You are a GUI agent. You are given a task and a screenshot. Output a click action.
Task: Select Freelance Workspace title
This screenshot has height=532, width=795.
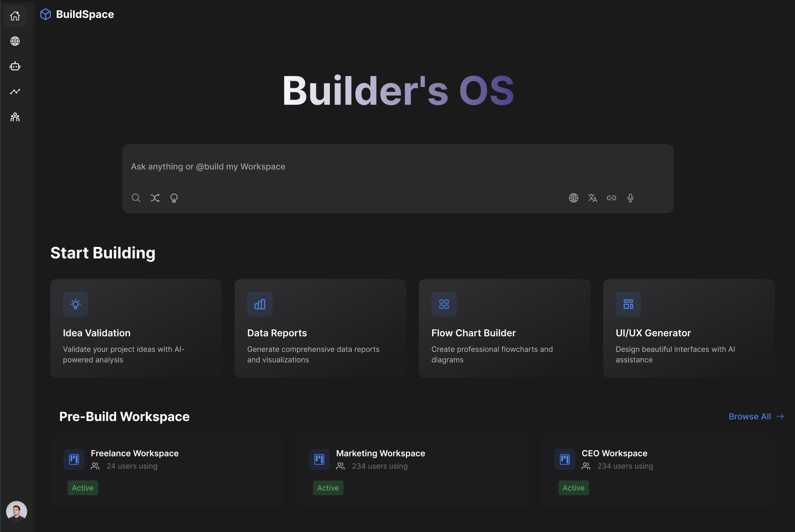point(135,453)
